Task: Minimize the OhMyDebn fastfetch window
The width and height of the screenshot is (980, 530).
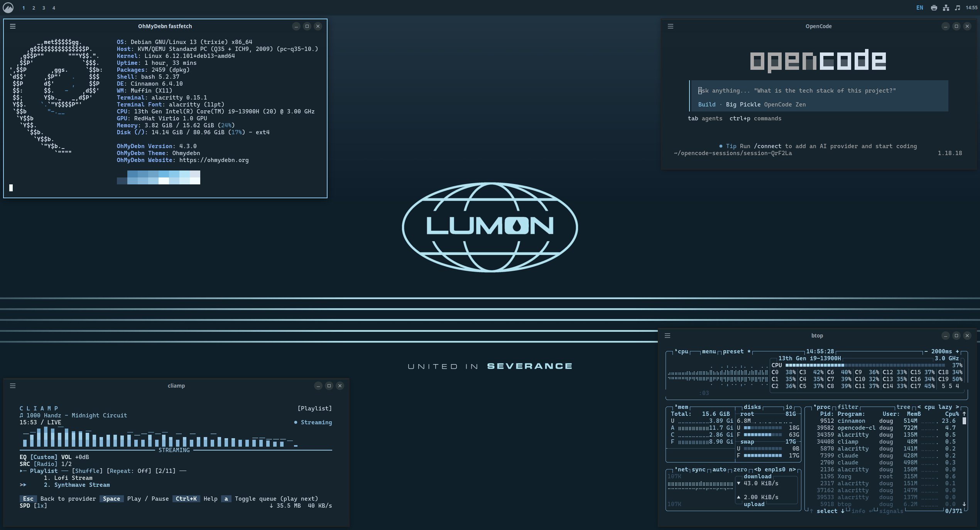Action: pos(296,26)
